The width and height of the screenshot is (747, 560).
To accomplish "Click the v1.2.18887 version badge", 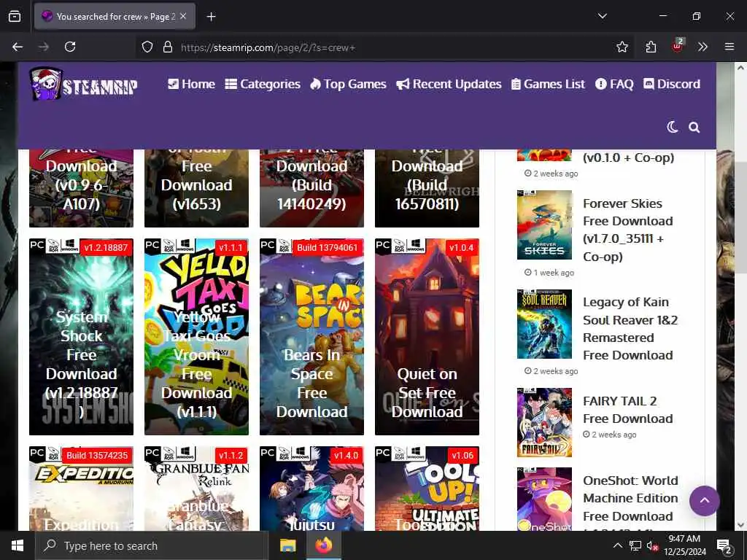I will click(x=107, y=248).
